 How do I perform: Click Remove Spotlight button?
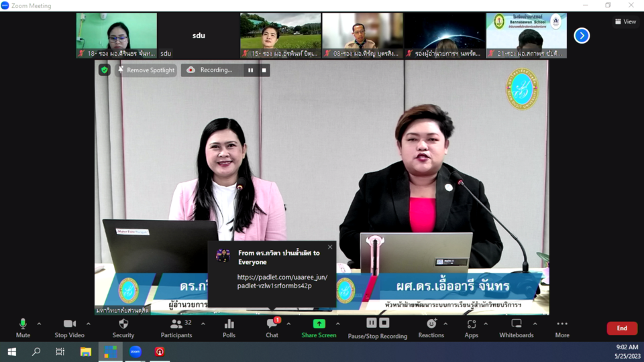click(x=146, y=70)
